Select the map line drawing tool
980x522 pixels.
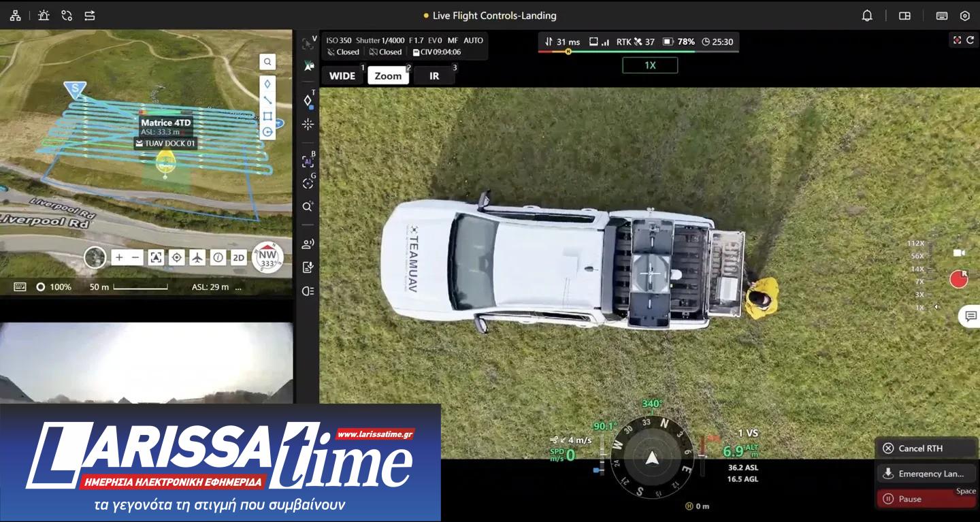tap(267, 100)
